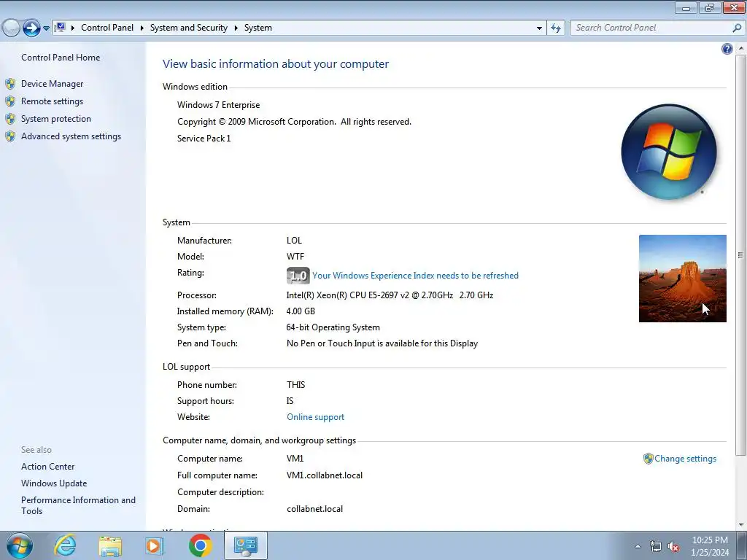Open the Windows Start menu orb

(x=20, y=545)
